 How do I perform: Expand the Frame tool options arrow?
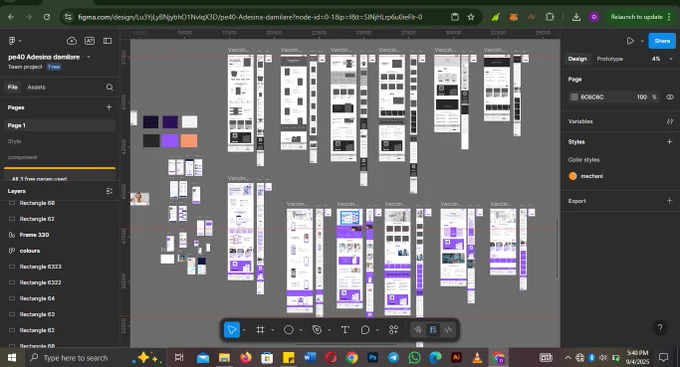[272, 330]
